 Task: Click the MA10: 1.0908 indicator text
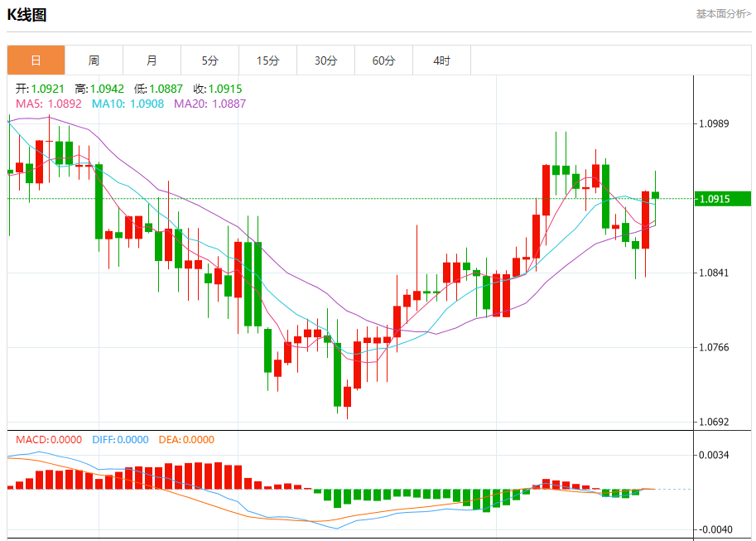coord(128,104)
